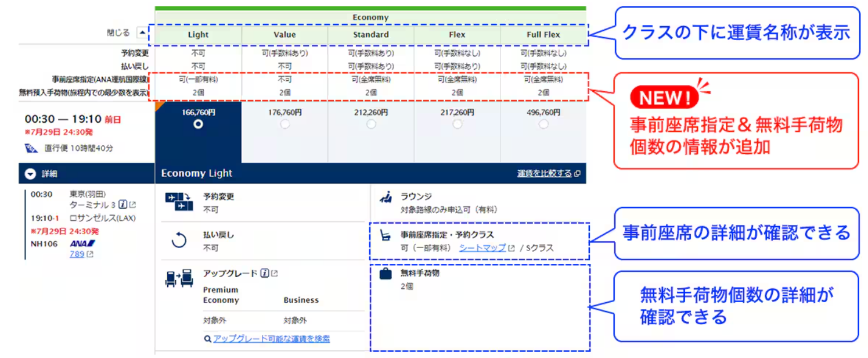Image resolution: width=868 pixels, height=358 pixels.
Task: Click the 払い戻し refund circular arrow icon
Action: point(179,239)
